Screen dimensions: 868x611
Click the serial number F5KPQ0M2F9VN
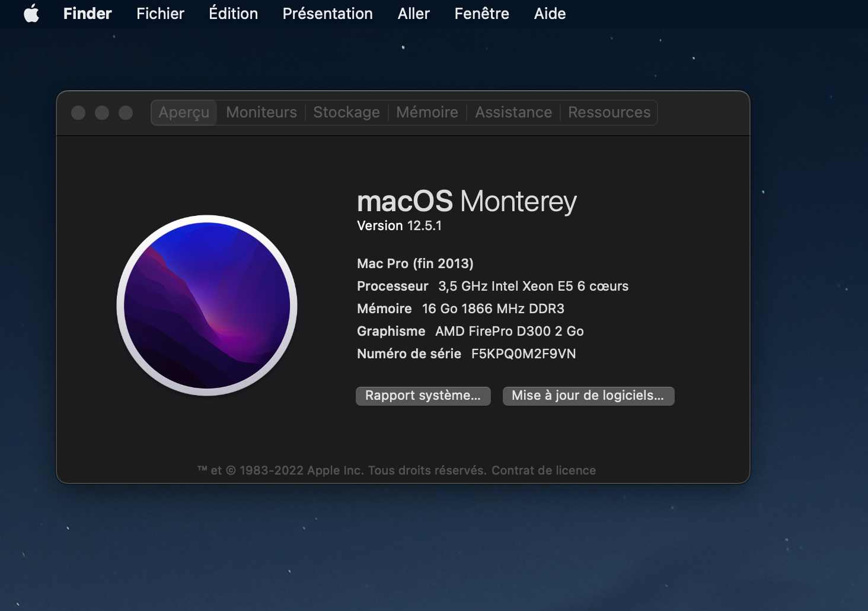(524, 354)
